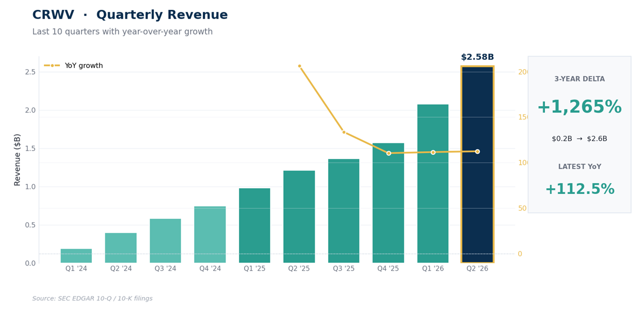Click the 0.0 left axis tick label
Screen dimensions: 644x313
click(x=30, y=263)
